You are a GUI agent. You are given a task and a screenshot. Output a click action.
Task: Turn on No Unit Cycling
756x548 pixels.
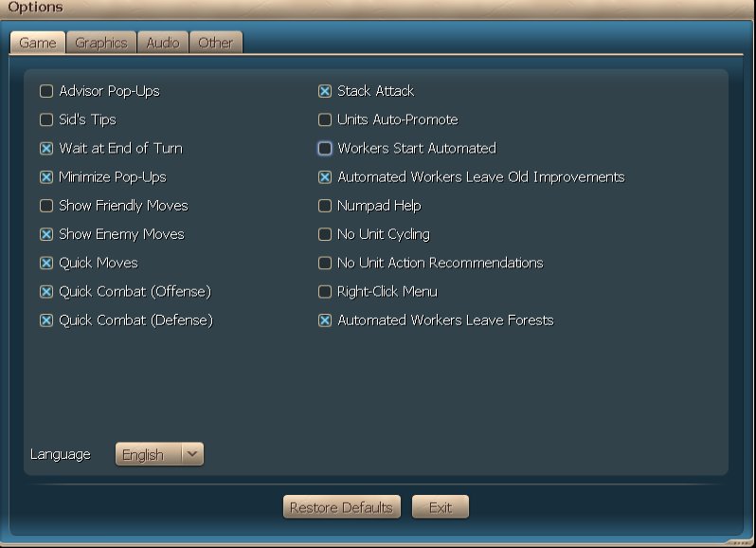[325, 234]
